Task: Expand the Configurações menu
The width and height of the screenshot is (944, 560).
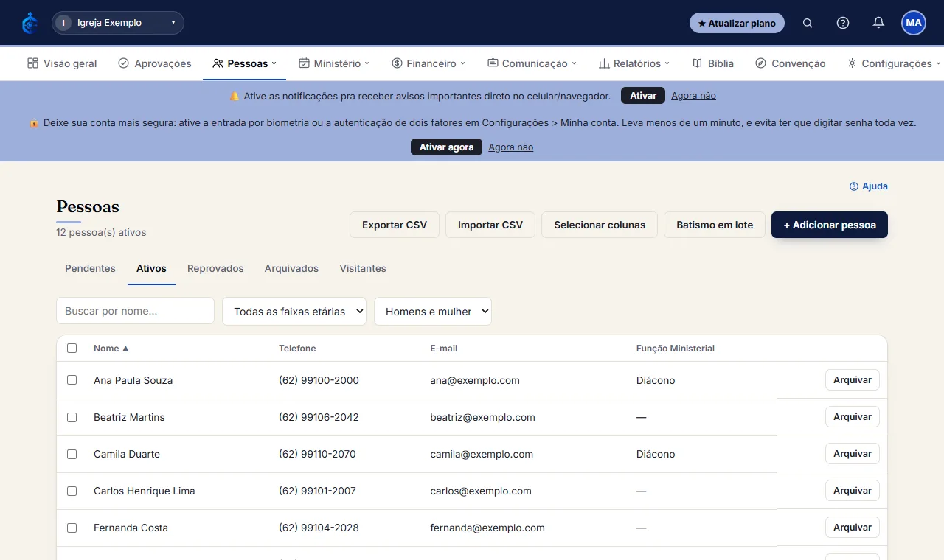Action: point(894,63)
